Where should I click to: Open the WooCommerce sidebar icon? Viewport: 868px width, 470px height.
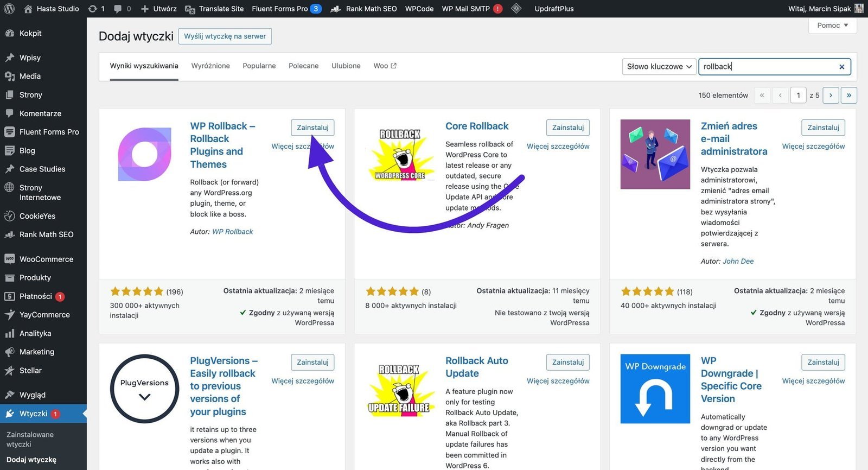tap(9, 259)
